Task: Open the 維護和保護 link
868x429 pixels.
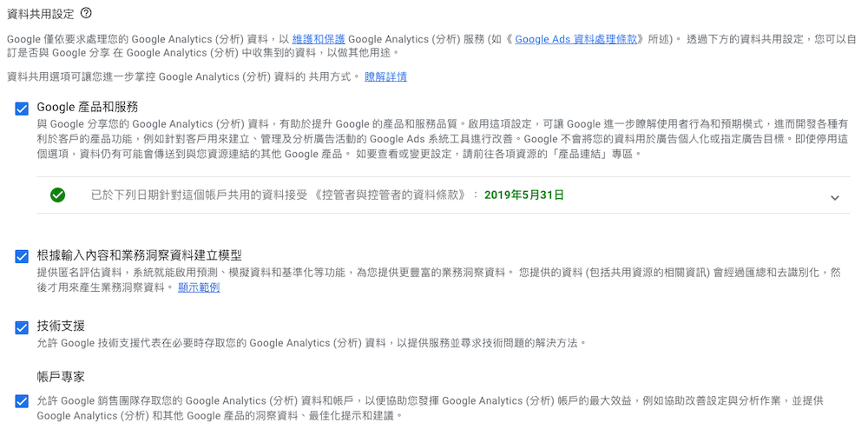Action: (319, 39)
